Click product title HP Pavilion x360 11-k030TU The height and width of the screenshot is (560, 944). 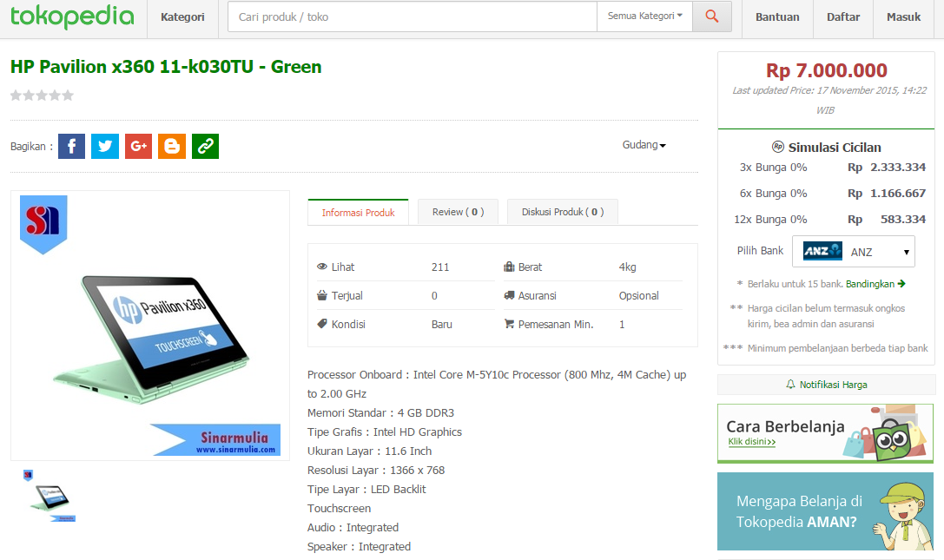pos(166,67)
